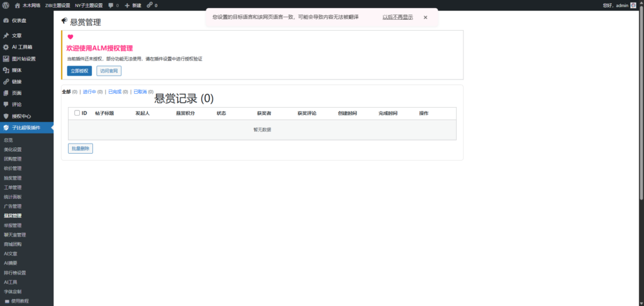Click the 状态 column header
Viewport: 644px width, 306px height.
(221, 113)
